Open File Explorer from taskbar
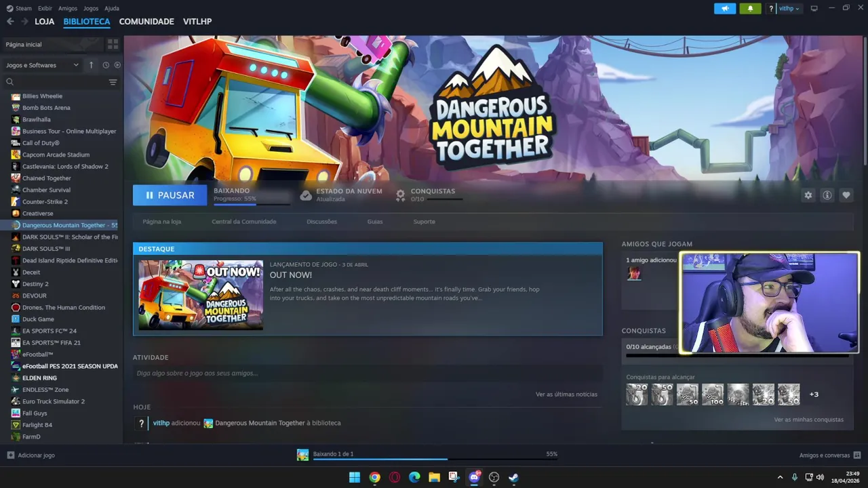Screen dimensions: 868x488 pos(434,477)
